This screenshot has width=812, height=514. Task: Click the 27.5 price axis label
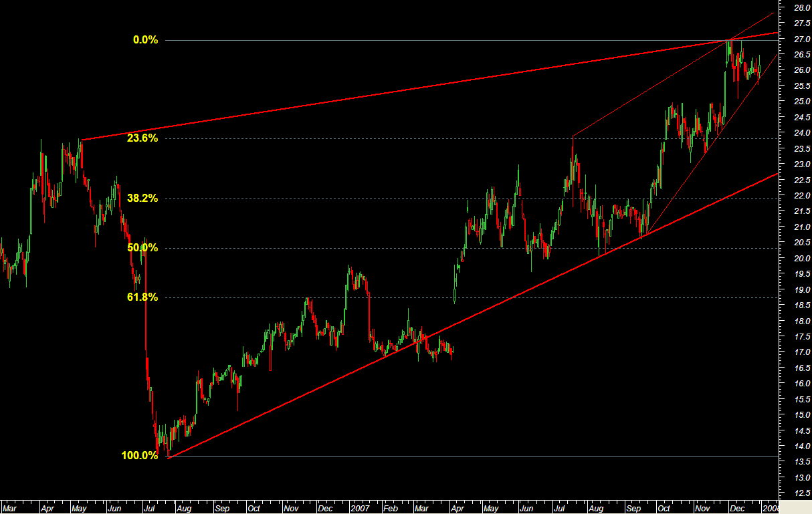click(802, 23)
